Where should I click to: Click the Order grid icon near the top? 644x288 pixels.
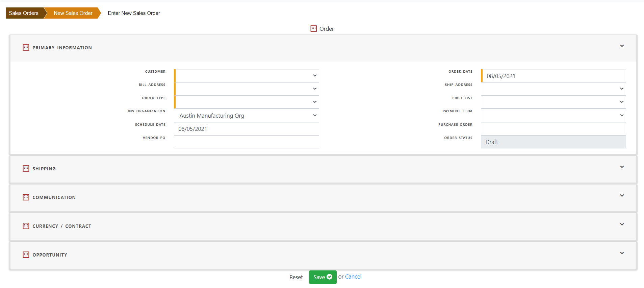[313, 28]
